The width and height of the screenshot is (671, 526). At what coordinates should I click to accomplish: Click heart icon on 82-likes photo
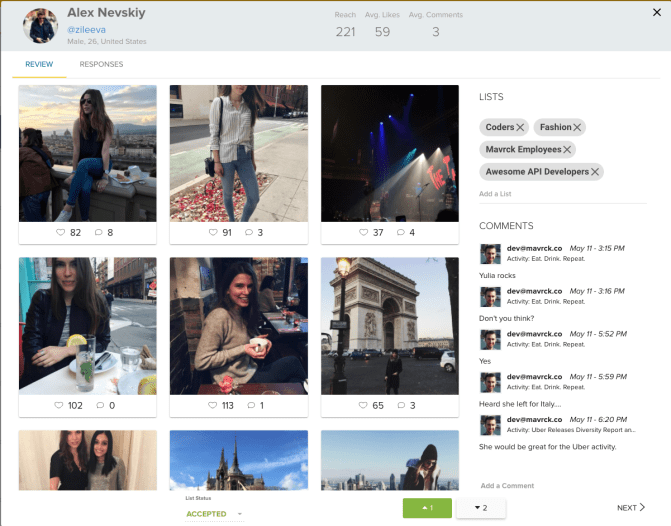pos(60,232)
